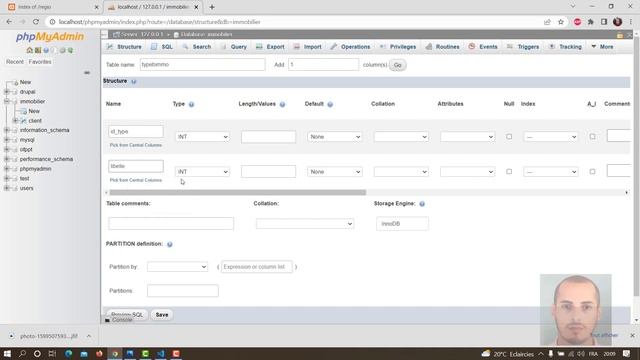Image resolution: width=640 pixels, height=360 pixels.
Task: Open Collation dropdown for id_type row
Action: point(401,137)
